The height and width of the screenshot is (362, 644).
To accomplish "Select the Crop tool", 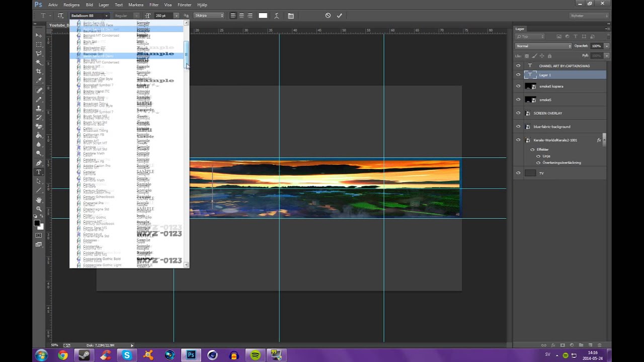I will [x=39, y=72].
